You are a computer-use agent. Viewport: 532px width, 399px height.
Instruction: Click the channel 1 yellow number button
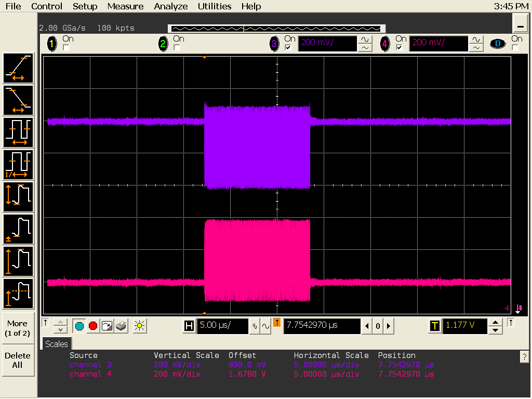point(52,44)
